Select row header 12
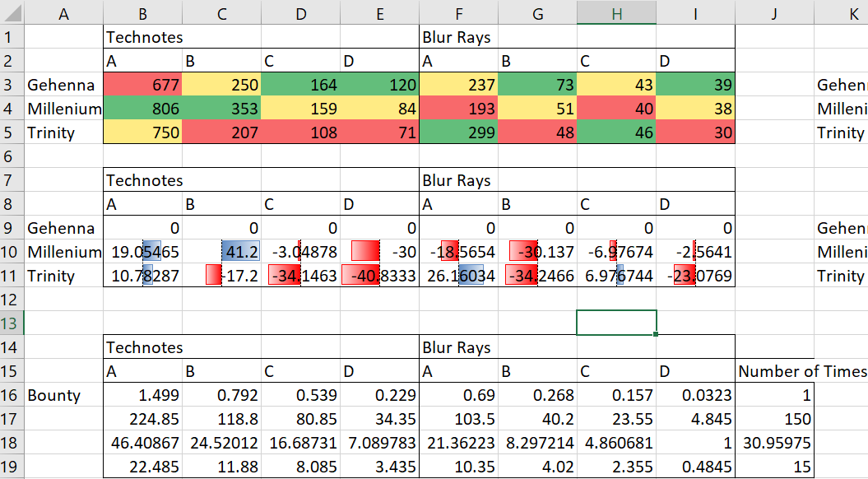The image size is (868, 479). (12, 299)
